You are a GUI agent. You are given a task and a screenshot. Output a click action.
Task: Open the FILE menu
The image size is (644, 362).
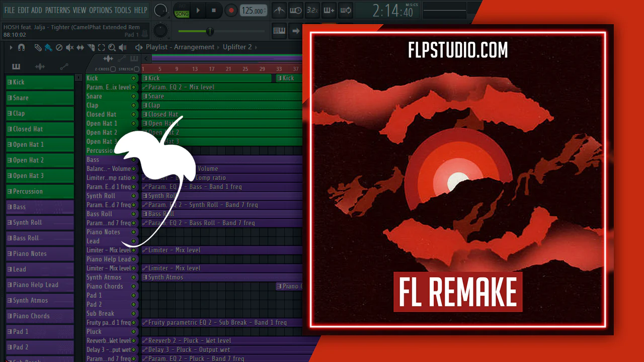[9, 10]
